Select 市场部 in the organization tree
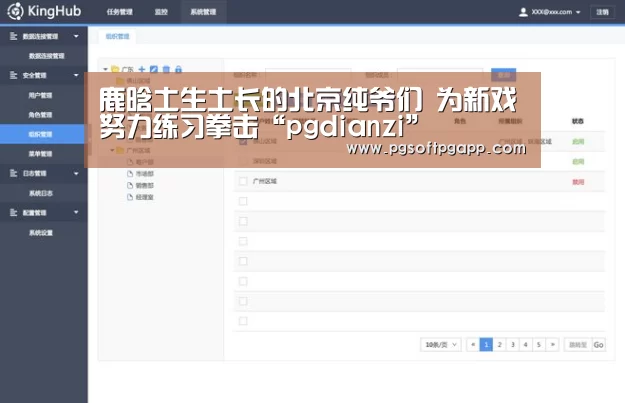 tap(145, 174)
